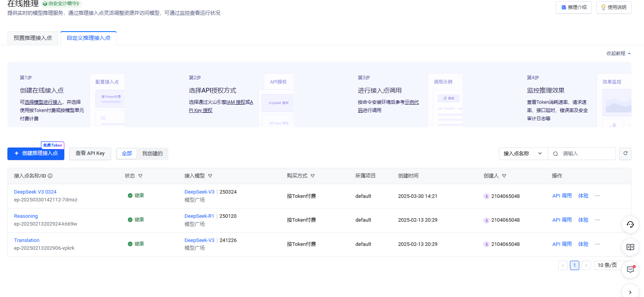Image resolution: width=644 pixels, height=297 pixels.
Task: Open the filter icon beside 状态
Action: tap(140, 176)
